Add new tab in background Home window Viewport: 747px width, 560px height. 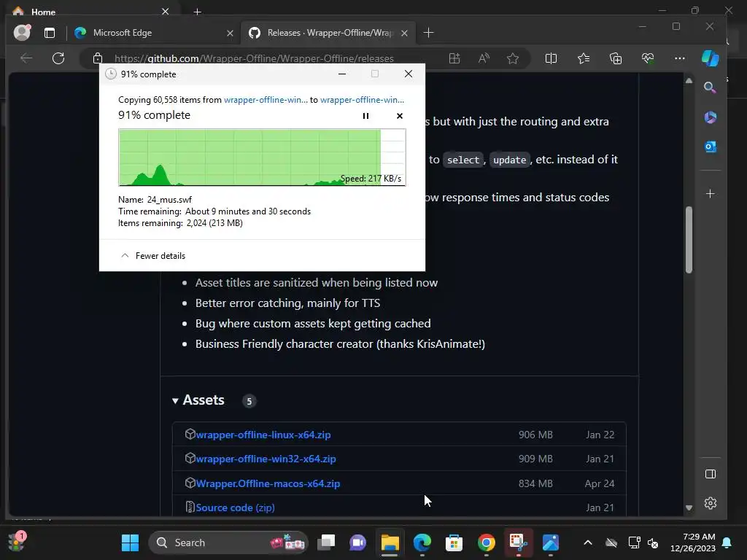(197, 12)
